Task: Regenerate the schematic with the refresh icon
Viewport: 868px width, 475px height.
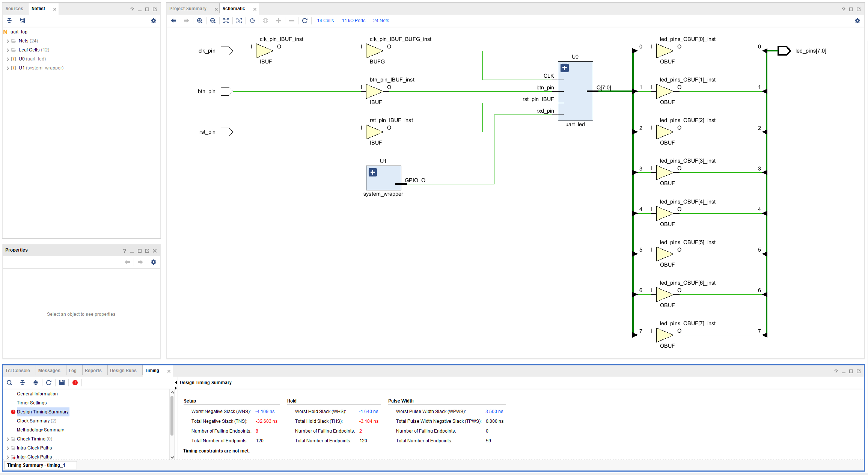Action: pyautogui.click(x=305, y=21)
